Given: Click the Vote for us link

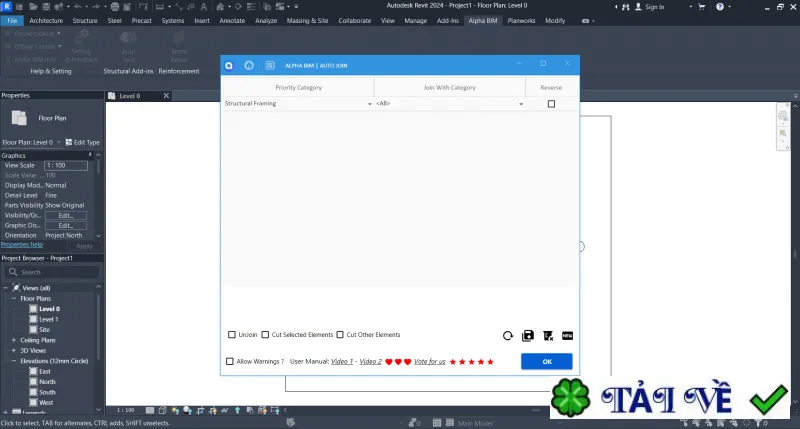Looking at the screenshot, I should [430, 361].
